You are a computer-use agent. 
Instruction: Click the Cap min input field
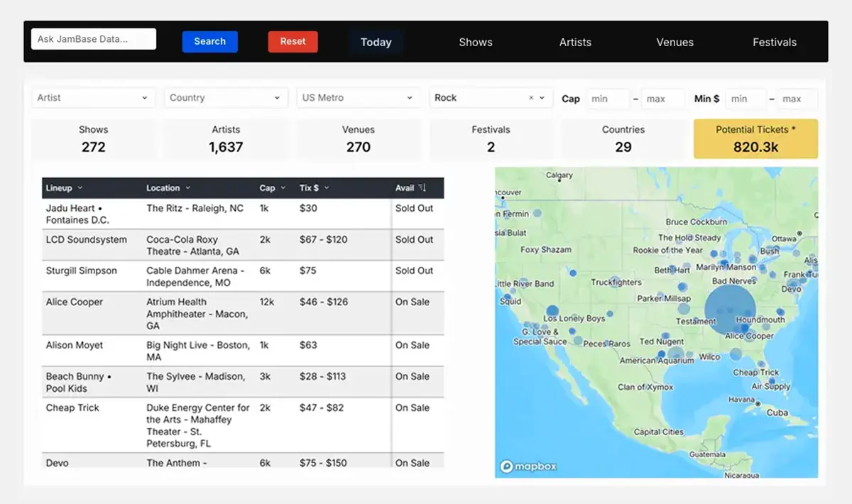(608, 99)
